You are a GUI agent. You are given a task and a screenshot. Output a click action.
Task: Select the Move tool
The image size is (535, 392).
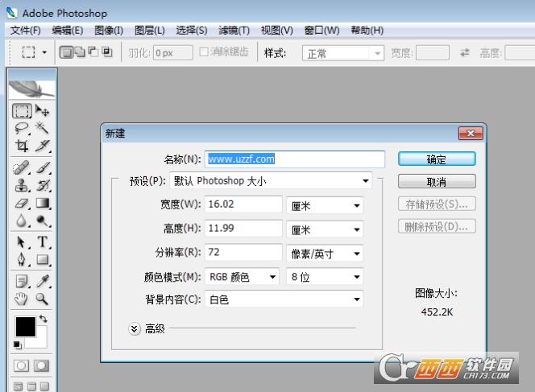(x=43, y=111)
